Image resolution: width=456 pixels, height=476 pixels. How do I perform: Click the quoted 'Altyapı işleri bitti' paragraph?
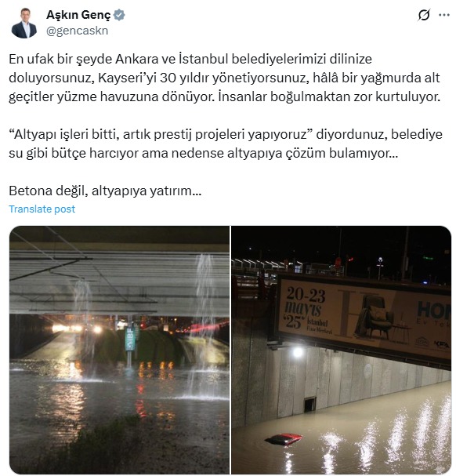(x=226, y=144)
